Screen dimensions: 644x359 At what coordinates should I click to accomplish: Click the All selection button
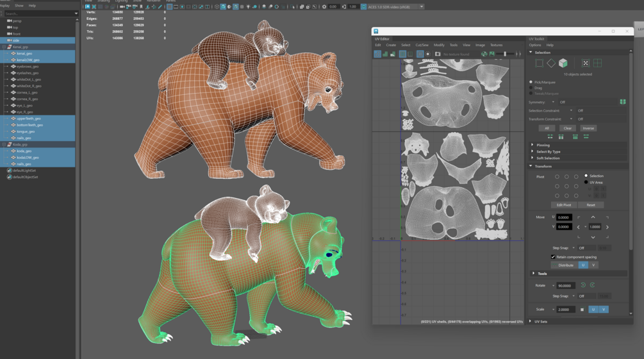547,128
